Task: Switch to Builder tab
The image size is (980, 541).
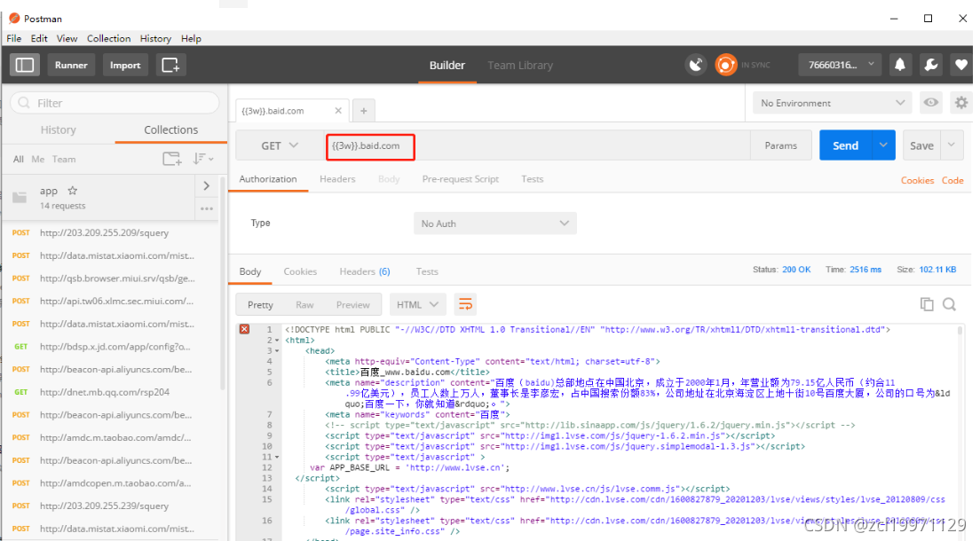Action: click(447, 65)
